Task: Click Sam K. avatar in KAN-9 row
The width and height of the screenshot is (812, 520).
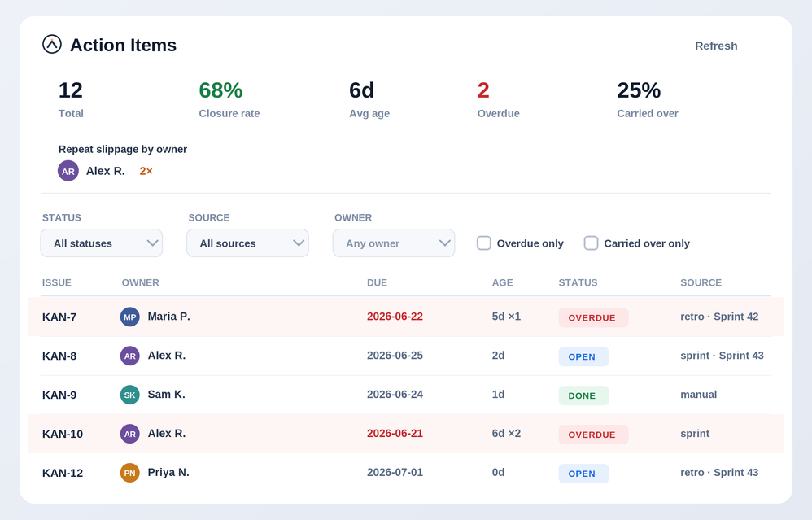Action: coord(130,395)
